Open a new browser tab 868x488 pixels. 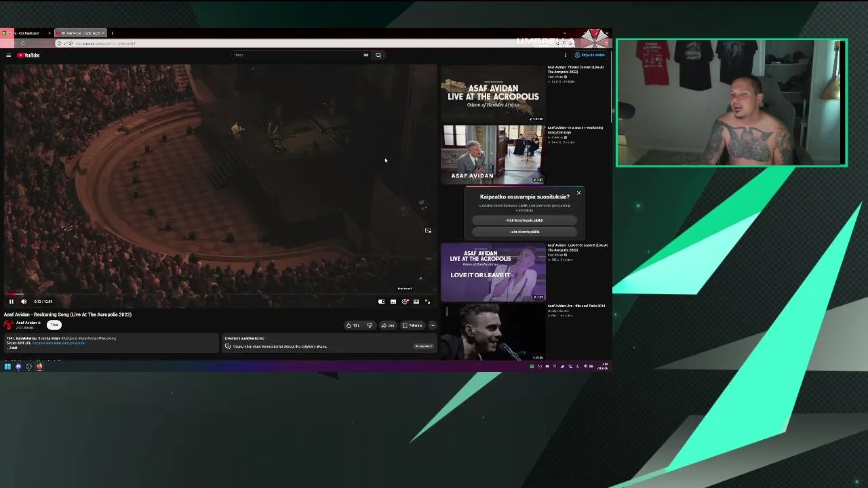tap(113, 33)
